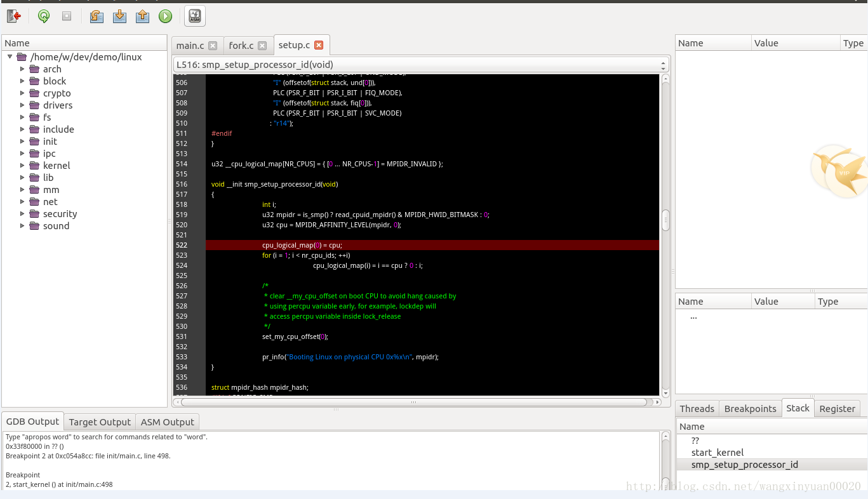Select the net folder icon
Viewport: 868px width, 499px height.
(x=34, y=202)
